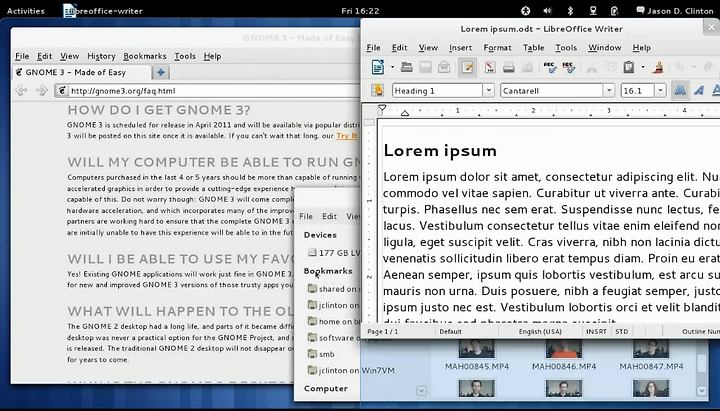Viewport: 720px width, 411px height.
Task: Open the New Document dropdown arrow
Action: click(x=392, y=68)
